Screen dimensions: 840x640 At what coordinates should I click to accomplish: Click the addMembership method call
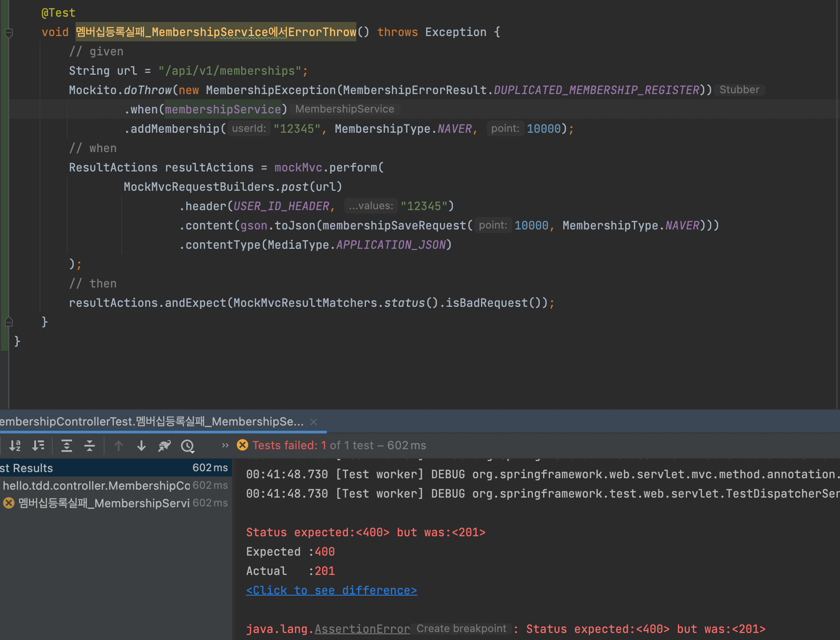(x=175, y=129)
